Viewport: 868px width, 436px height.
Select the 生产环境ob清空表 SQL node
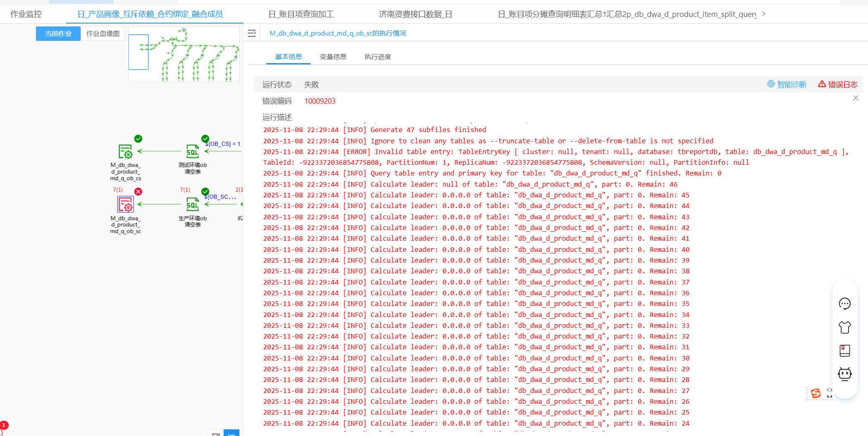(193, 204)
